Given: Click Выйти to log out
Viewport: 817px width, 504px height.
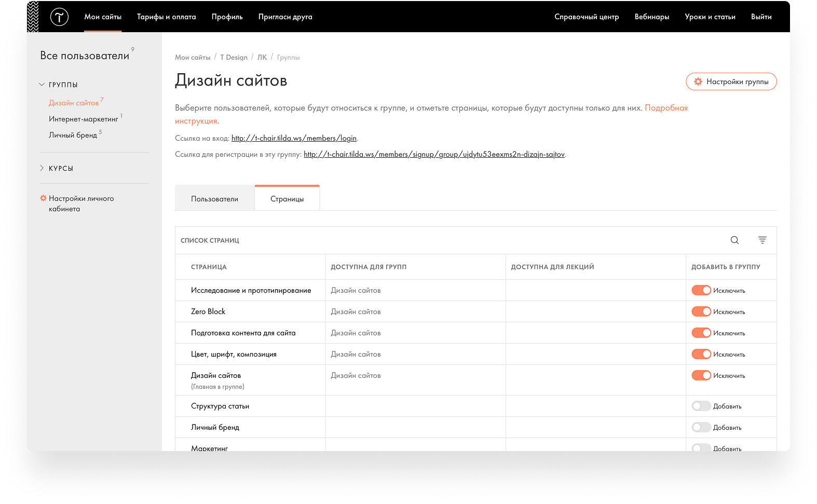Looking at the screenshot, I should pyautogui.click(x=761, y=17).
